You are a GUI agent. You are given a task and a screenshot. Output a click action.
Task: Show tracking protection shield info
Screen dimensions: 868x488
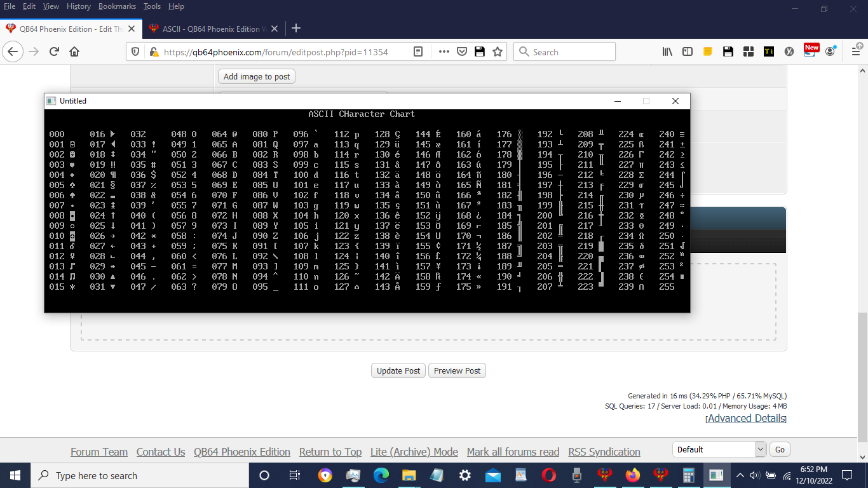pyautogui.click(x=135, y=51)
